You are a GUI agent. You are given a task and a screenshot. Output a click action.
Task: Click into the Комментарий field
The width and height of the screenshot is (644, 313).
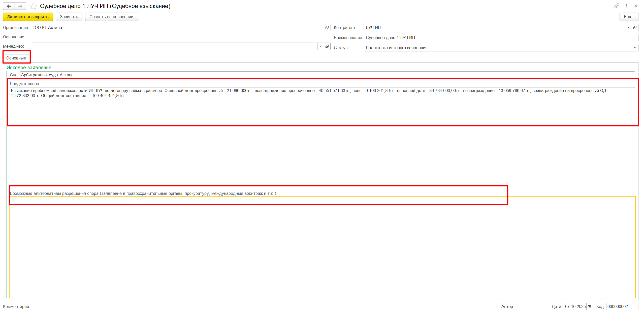click(265, 306)
